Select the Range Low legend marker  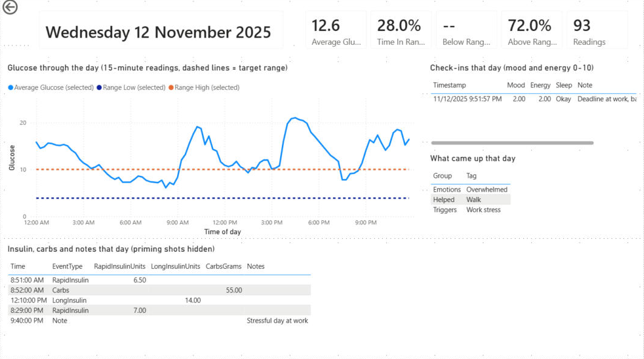[99, 87]
